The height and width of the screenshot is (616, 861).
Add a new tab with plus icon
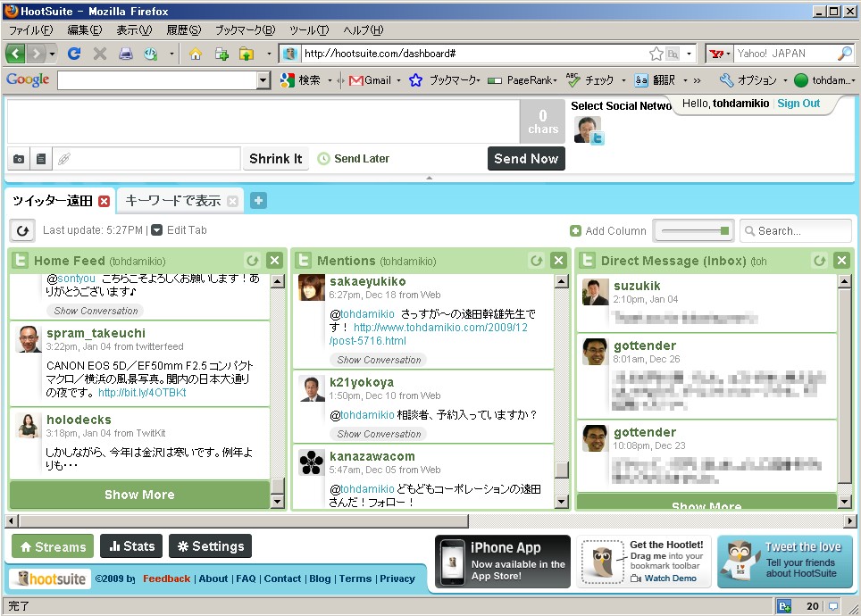[259, 201]
